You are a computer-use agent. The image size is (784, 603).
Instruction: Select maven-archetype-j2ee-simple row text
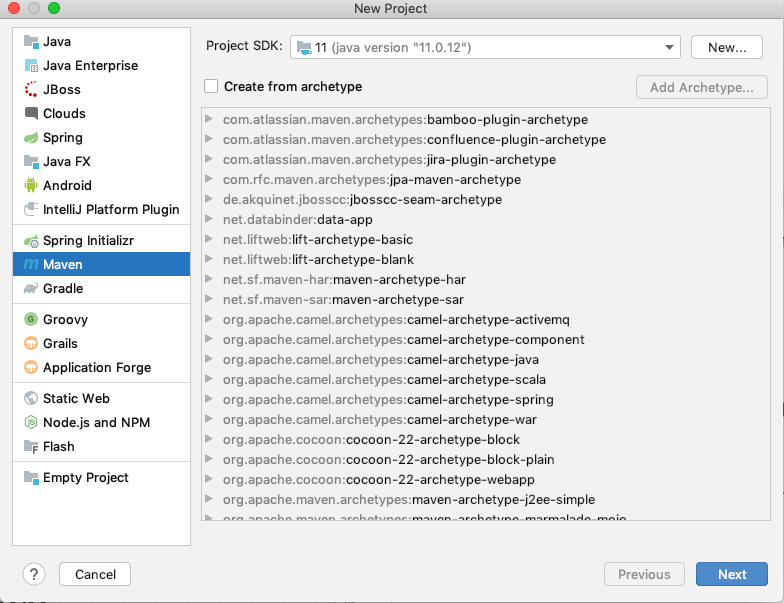point(409,500)
